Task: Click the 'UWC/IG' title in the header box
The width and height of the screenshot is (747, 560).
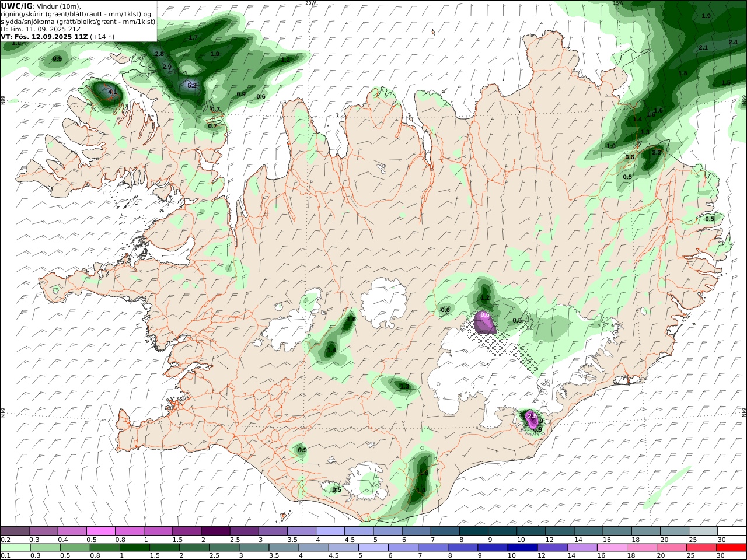Action: coord(17,6)
